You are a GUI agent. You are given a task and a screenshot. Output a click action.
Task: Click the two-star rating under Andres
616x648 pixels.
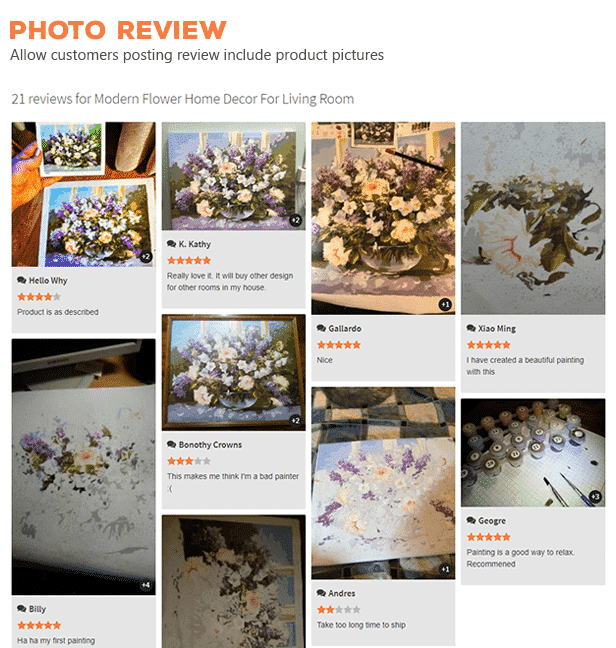click(x=339, y=610)
